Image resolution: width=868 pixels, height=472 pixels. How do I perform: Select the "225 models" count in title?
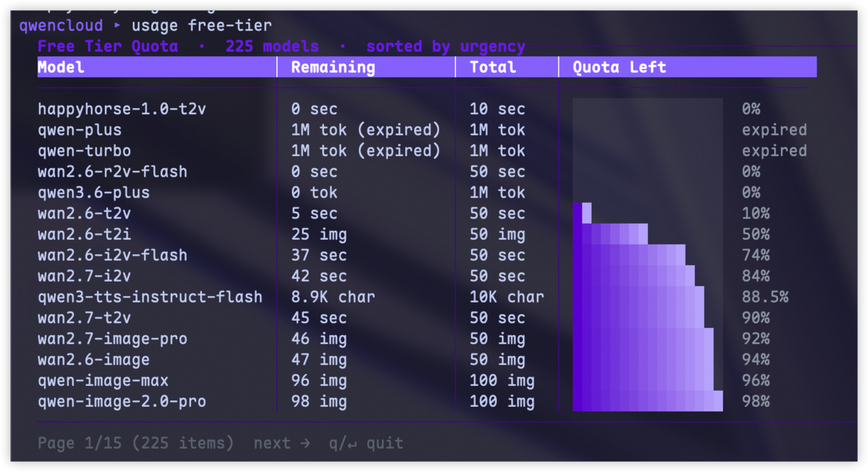point(272,46)
